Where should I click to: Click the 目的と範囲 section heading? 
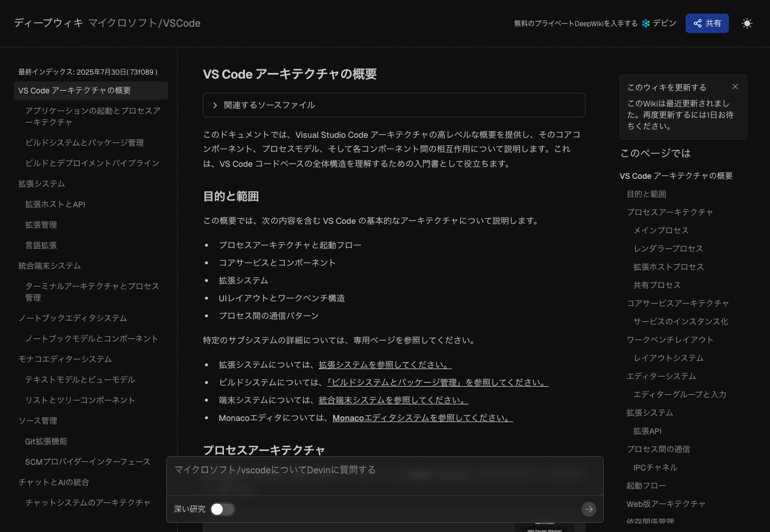(x=231, y=197)
